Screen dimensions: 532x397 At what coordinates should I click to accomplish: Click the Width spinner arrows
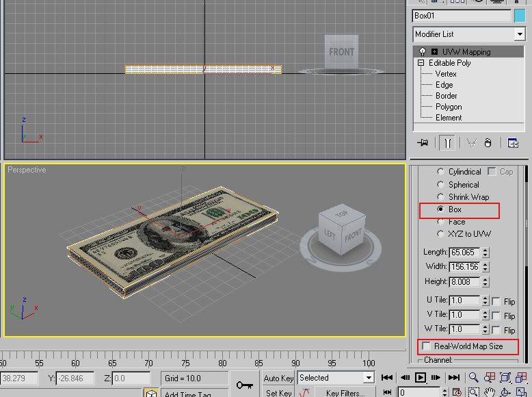point(486,266)
